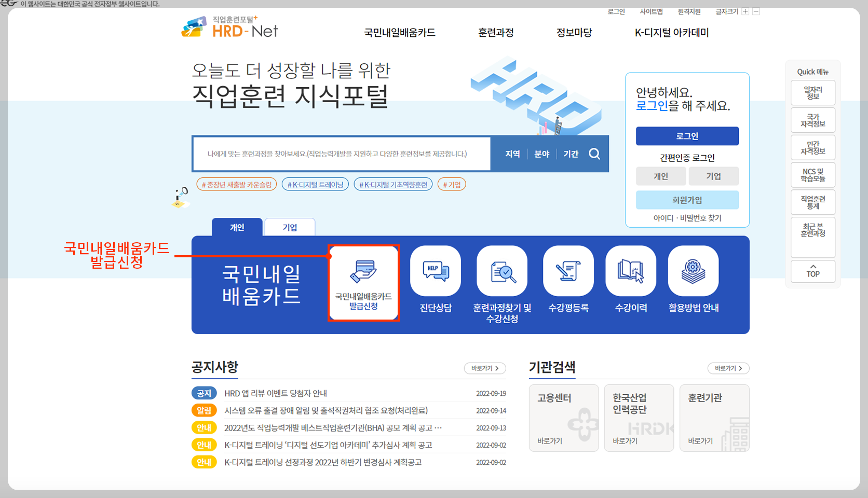
Task: Open the 활용방법 안내 icon
Action: tap(694, 271)
